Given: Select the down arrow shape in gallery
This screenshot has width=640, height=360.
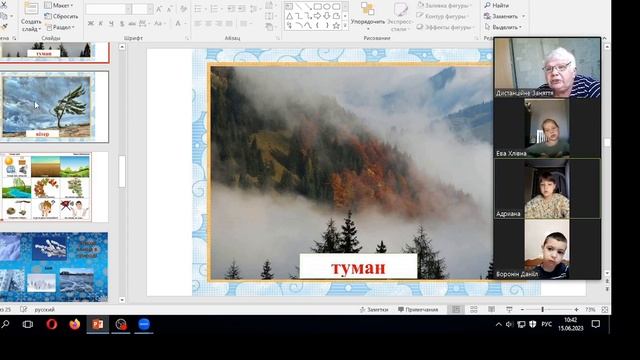Looking at the screenshot, I should [327, 16].
